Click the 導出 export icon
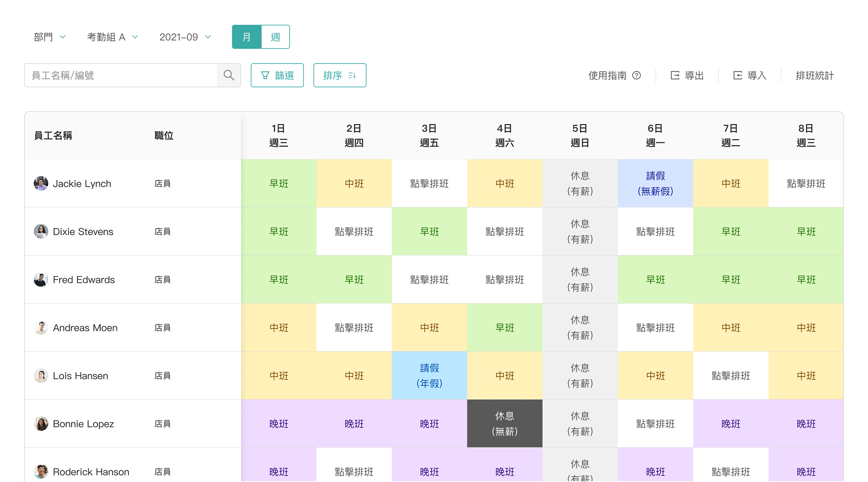Viewport: 868px width, 482px height. (x=675, y=76)
